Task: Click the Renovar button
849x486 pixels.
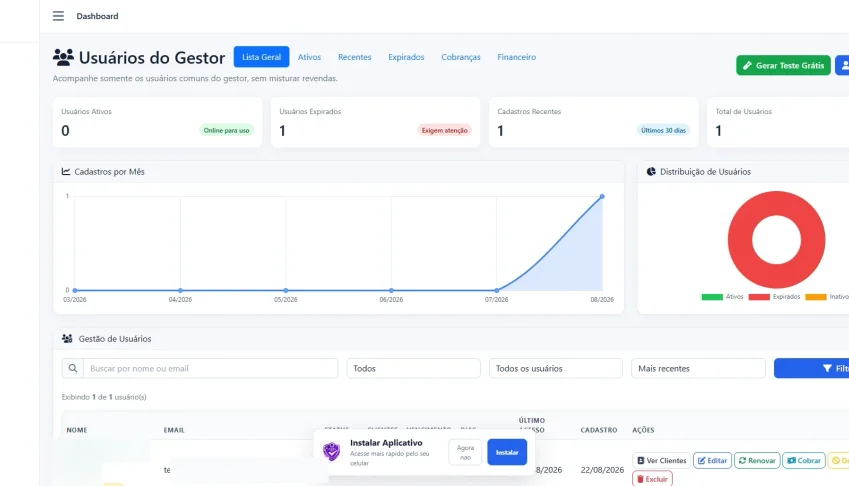Action: pos(757,461)
